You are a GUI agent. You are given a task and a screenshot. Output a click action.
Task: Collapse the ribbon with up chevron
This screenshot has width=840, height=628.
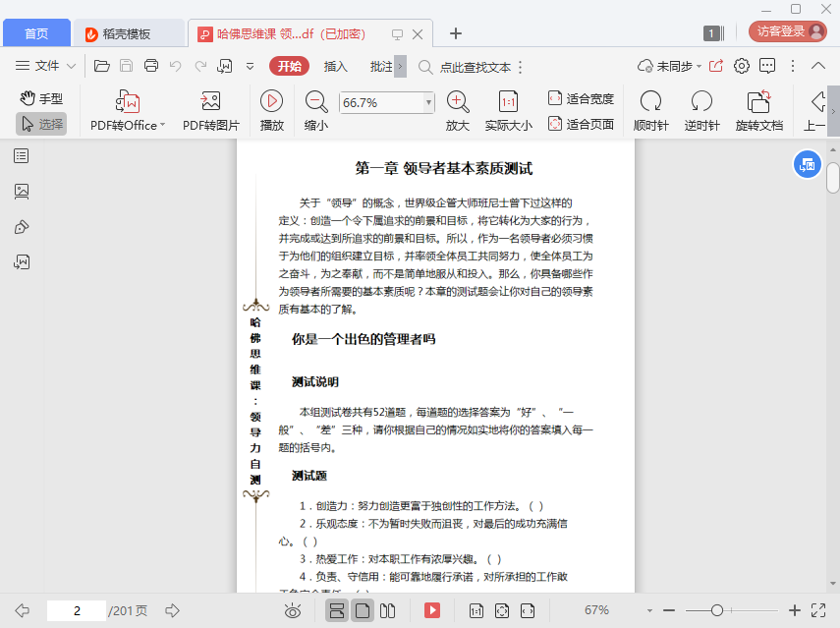[x=818, y=66]
